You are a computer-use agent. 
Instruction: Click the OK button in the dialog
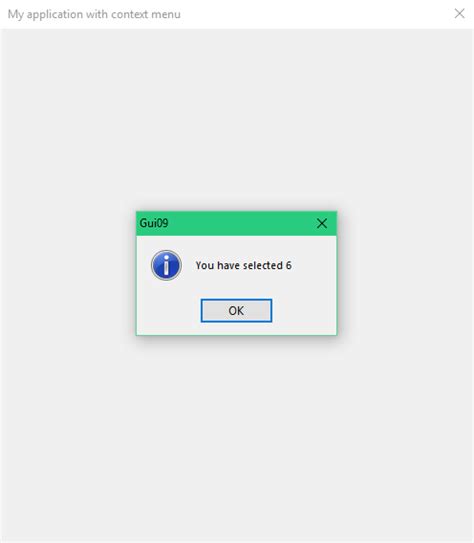[236, 310]
